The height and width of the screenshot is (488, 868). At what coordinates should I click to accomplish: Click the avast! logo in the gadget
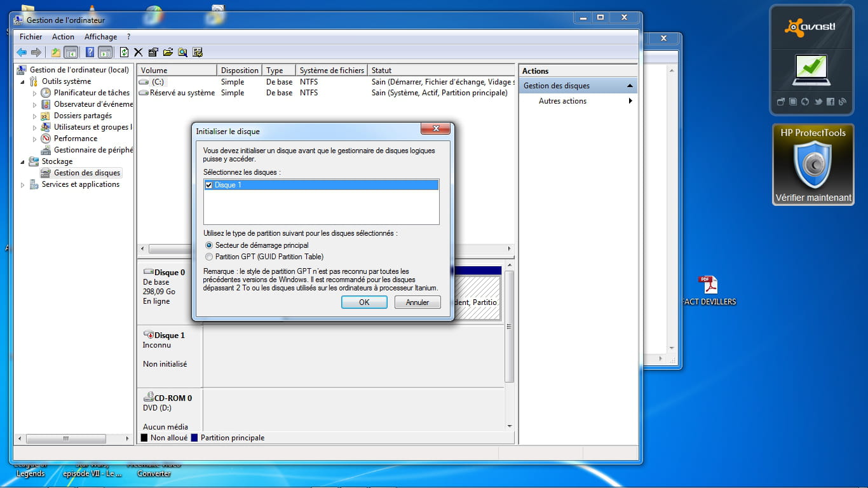(811, 27)
